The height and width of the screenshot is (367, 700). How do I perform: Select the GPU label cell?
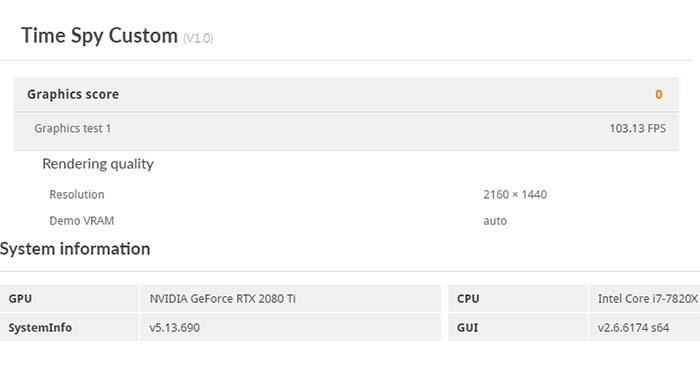(x=69, y=299)
